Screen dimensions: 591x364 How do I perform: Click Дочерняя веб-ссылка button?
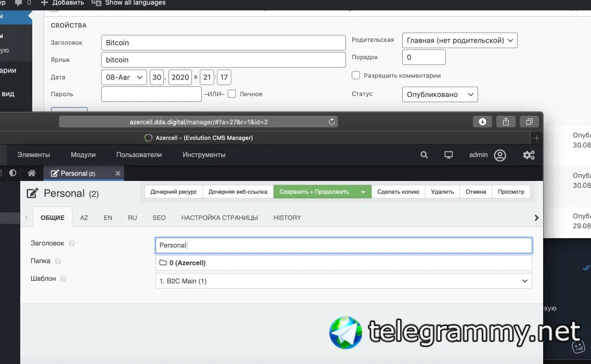(x=238, y=191)
